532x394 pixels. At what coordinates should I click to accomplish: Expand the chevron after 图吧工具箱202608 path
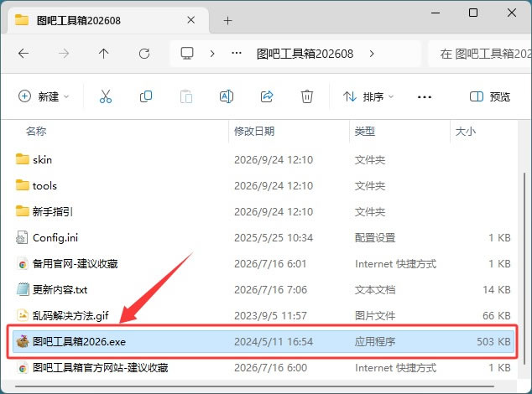pos(372,54)
